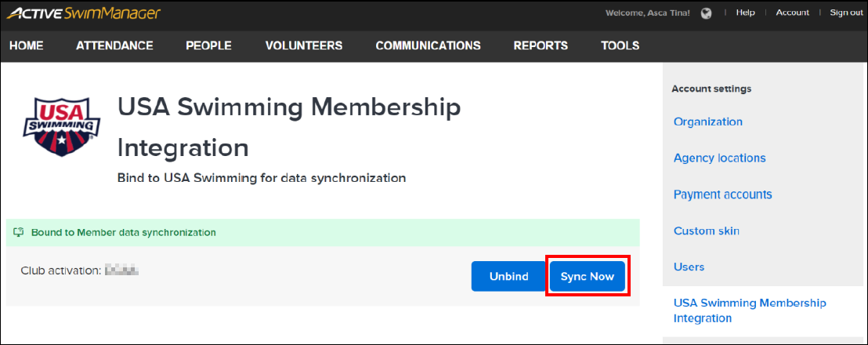Open the REPORTS menu

pyautogui.click(x=541, y=45)
